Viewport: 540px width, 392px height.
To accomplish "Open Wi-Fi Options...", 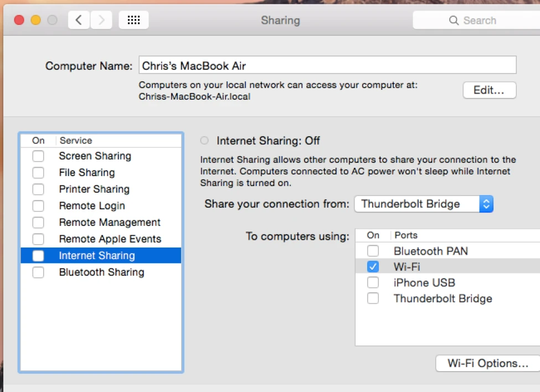I will click(487, 363).
